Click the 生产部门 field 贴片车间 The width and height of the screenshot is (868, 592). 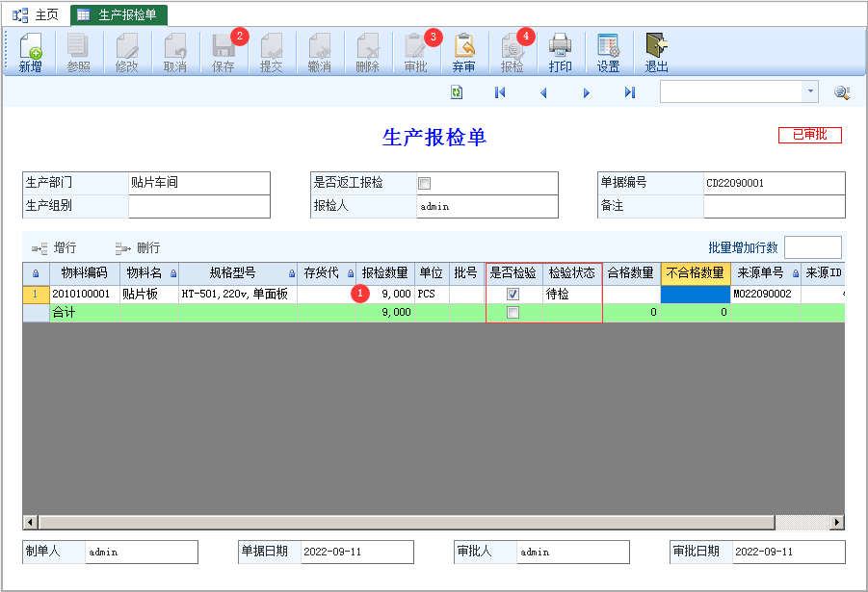[x=199, y=183]
